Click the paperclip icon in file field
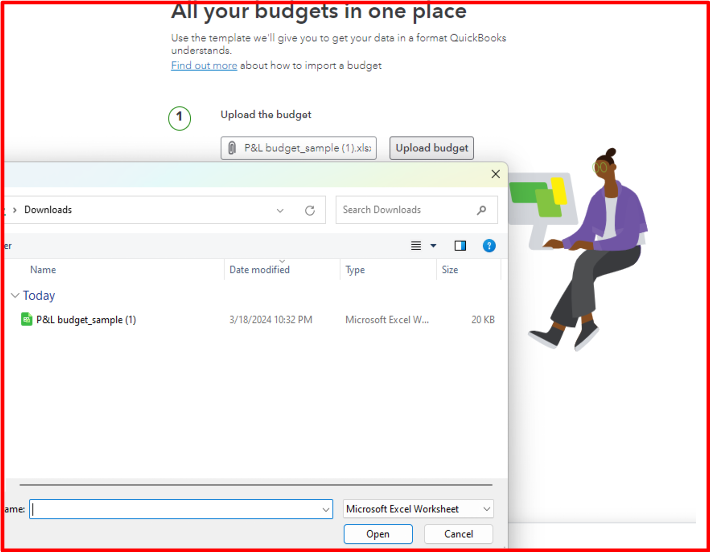The image size is (710, 552). (x=232, y=148)
